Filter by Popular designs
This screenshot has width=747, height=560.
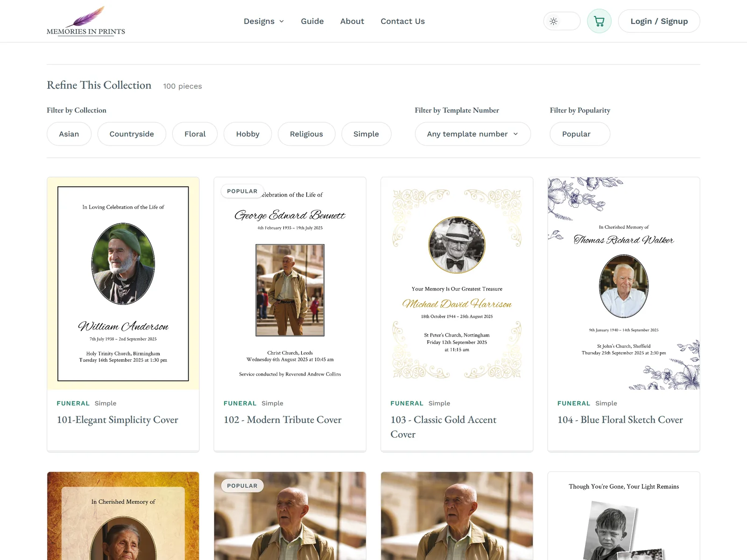(x=580, y=134)
